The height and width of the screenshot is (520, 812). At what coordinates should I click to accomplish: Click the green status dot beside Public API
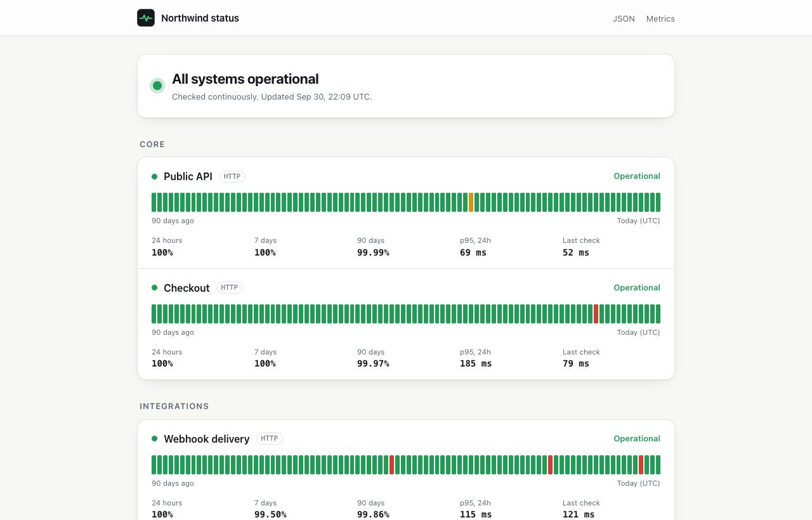pyautogui.click(x=154, y=176)
